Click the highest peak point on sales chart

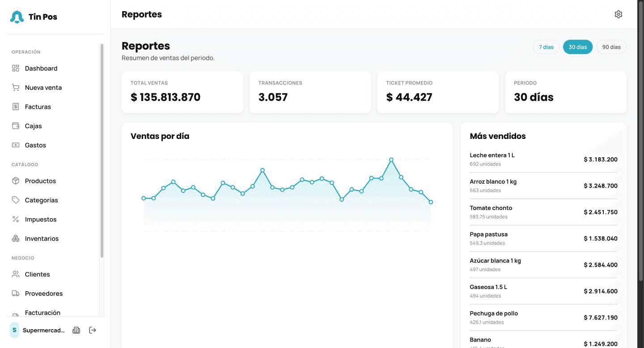point(391,159)
